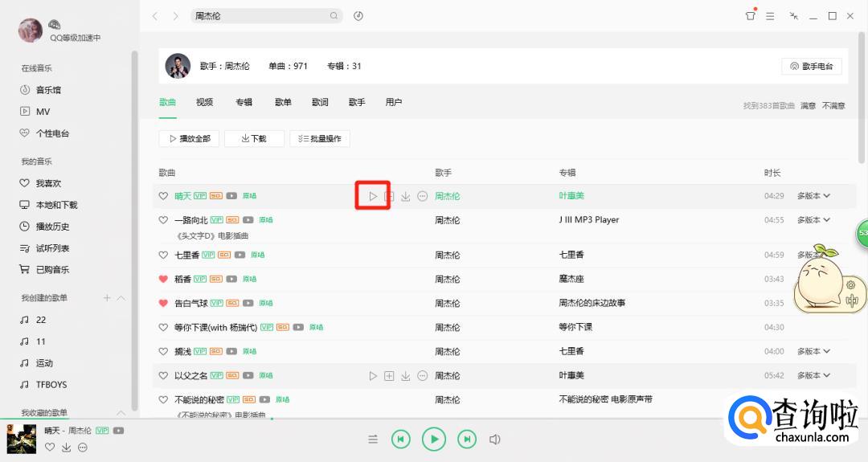The height and width of the screenshot is (462, 868).
Task: Like the song 等你下课
Action: click(163, 327)
